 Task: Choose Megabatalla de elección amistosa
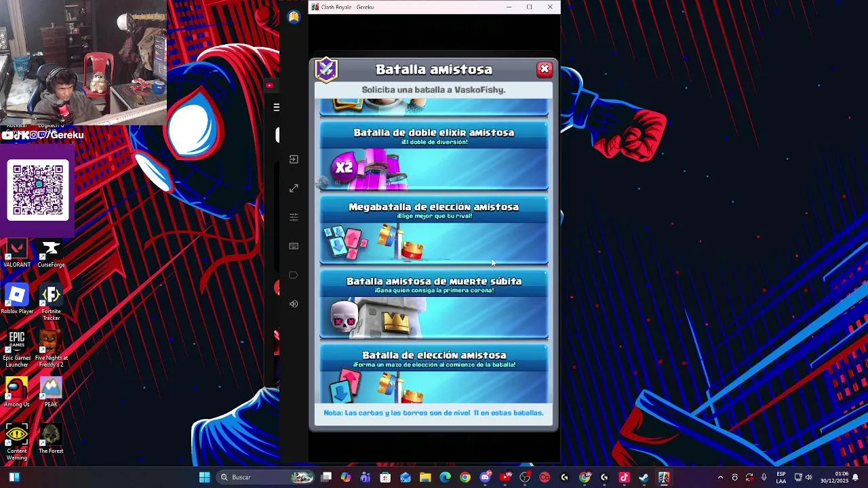(x=434, y=230)
